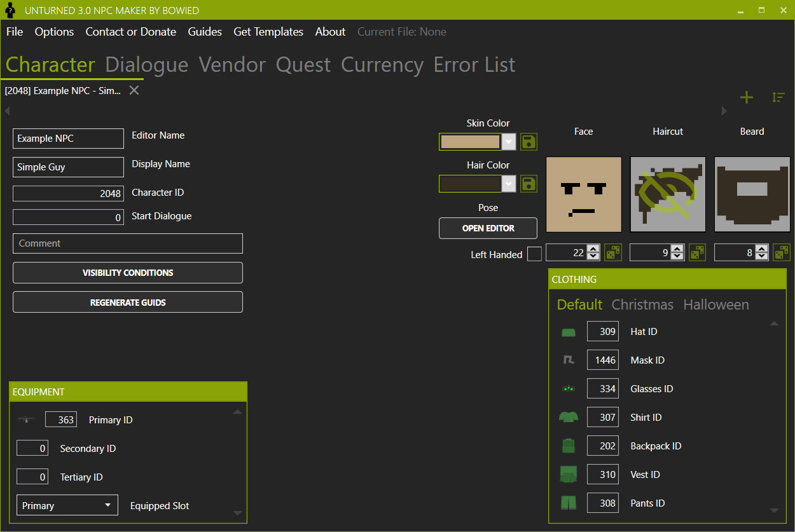Viewport: 795px width, 532px height.
Task: Open Contact or Donate menu
Action: [x=131, y=32]
